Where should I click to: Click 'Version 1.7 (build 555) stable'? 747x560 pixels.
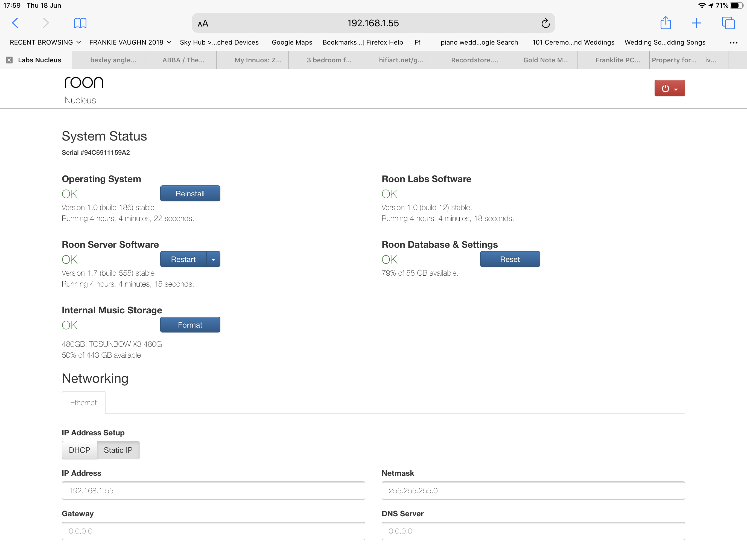(108, 273)
